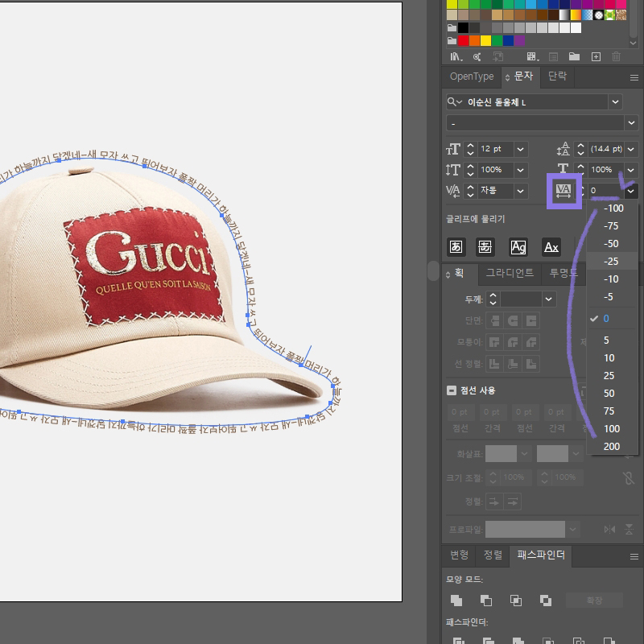The width and height of the screenshot is (644, 644).
Task: Expand the font family dropdown arrow
Action: click(615, 102)
